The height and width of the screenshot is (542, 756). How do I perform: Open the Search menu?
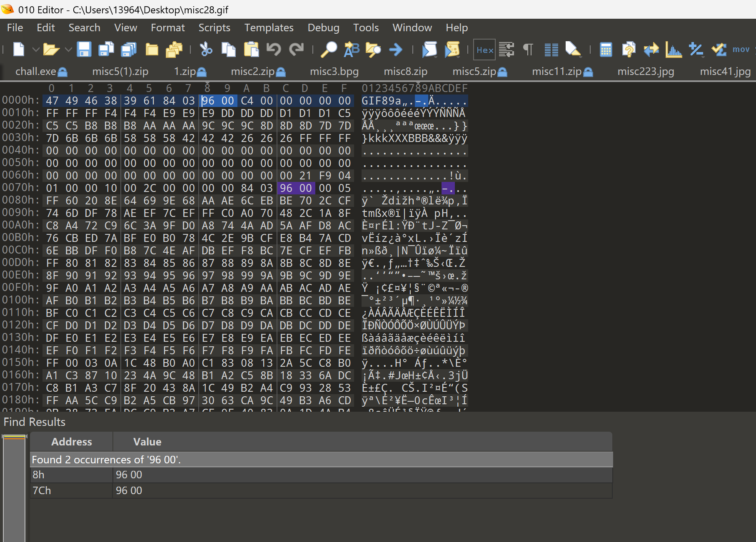coord(84,28)
